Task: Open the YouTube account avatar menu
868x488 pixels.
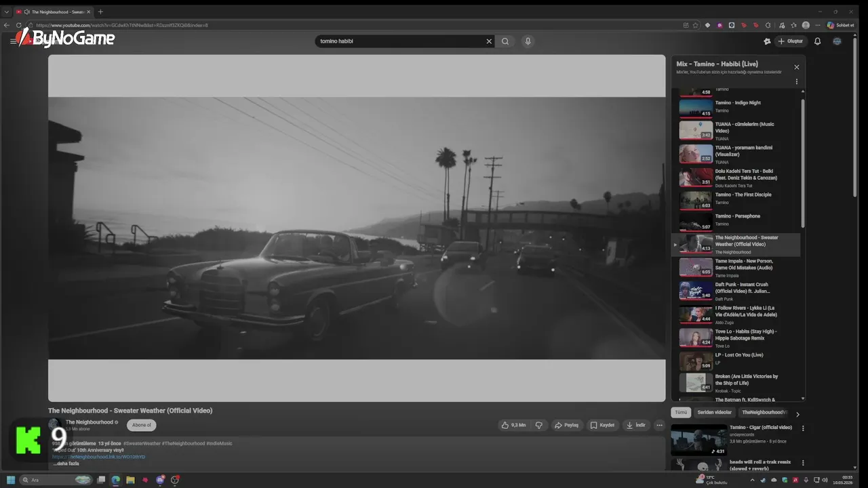Action: point(837,41)
